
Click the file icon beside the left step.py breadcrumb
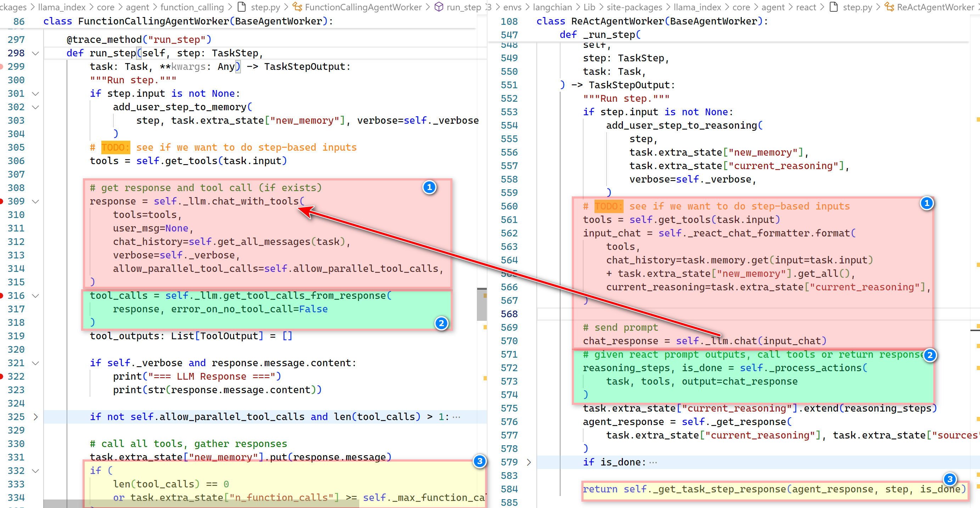[x=242, y=7]
